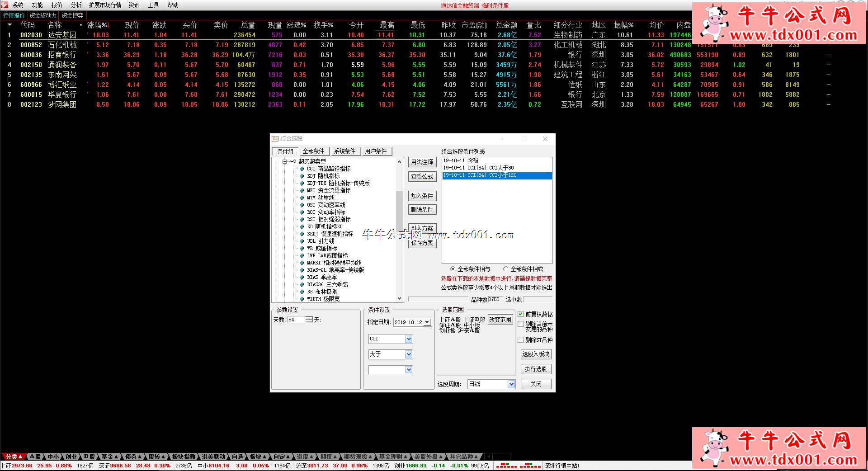Open the 自定 category tab menu
This screenshot has width=868, height=471.
click(282, 457)
